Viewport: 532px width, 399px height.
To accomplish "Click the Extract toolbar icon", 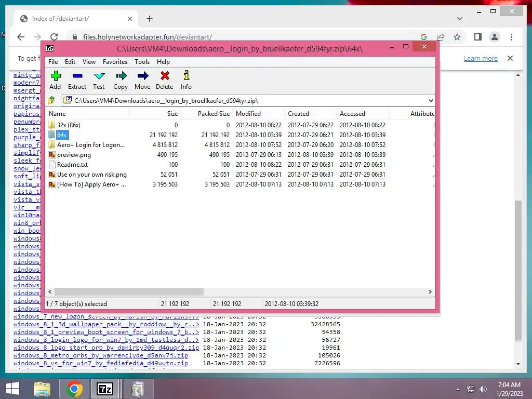I will click(77, 76).
